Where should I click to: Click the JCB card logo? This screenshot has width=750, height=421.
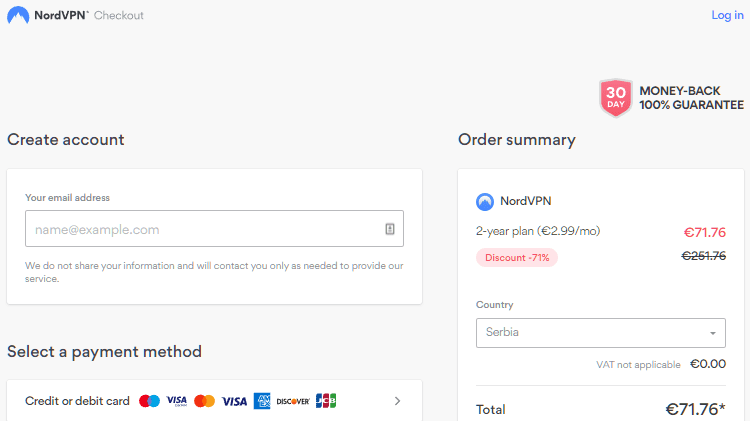pyautogui.click(x=326, y=401)
